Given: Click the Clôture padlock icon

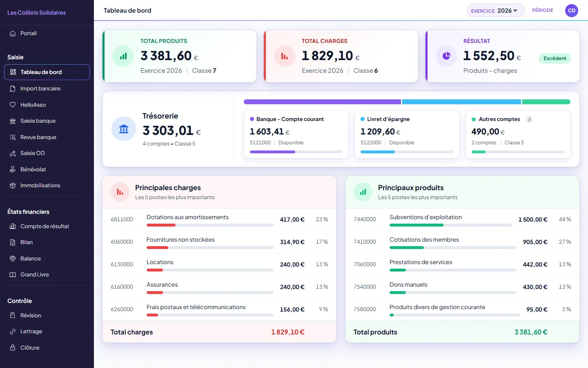Looking at the screenshot, I should pos(13,348).
